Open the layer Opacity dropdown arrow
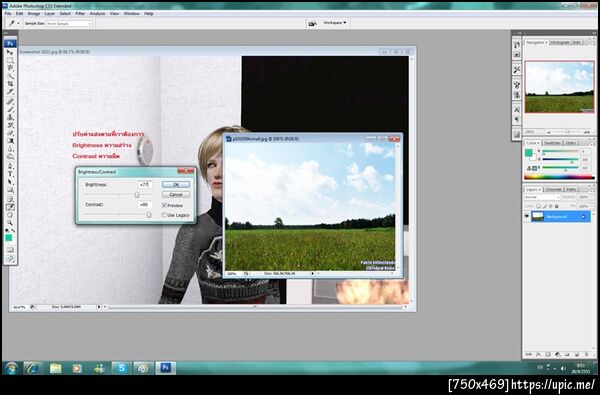 point(592,197)
